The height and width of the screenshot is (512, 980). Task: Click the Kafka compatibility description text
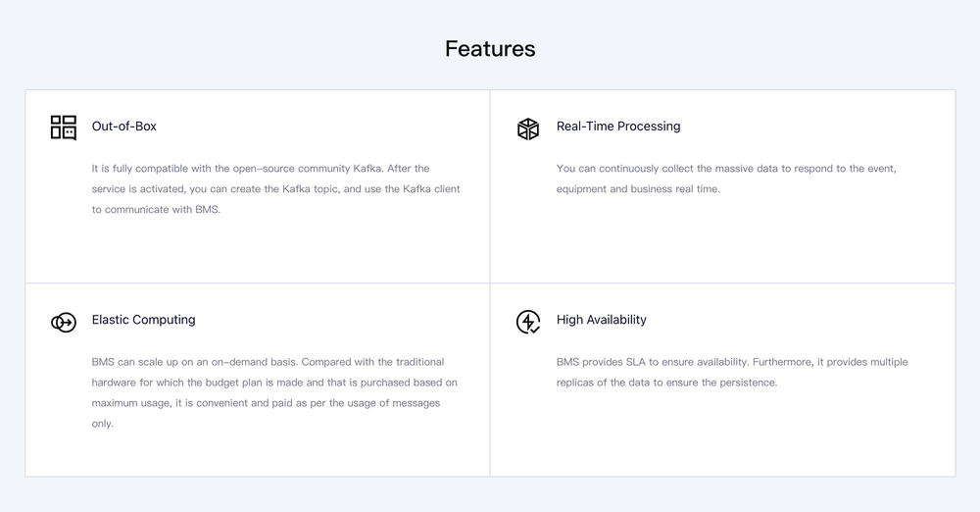click(x=275, y=189)
